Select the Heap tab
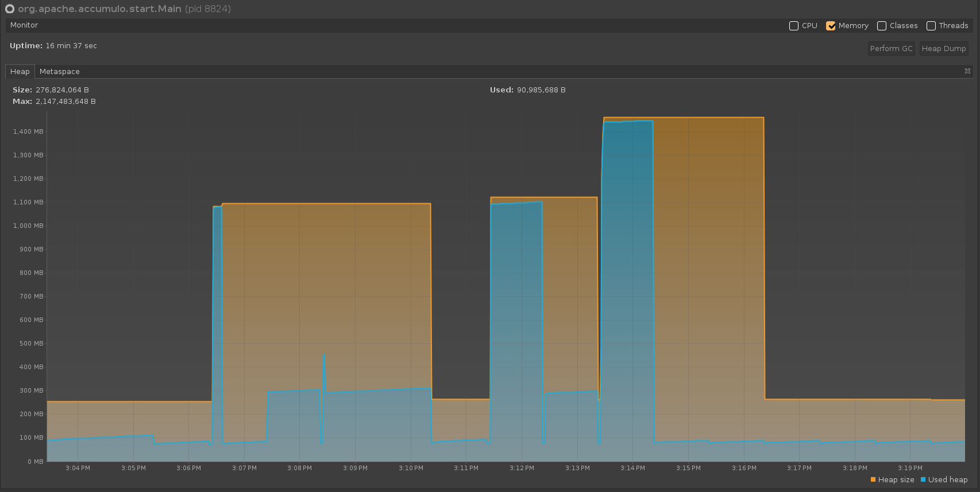 (20, 72)
